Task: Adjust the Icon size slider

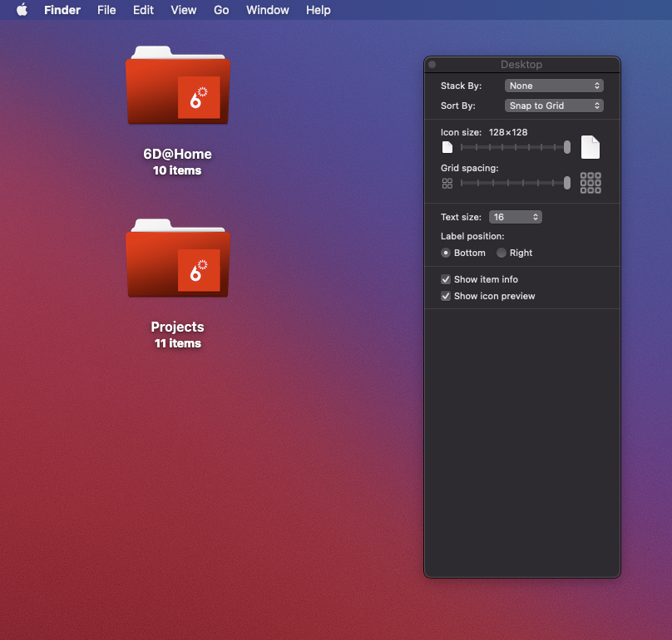Action: pyautogui.click(x=515, y=147)
